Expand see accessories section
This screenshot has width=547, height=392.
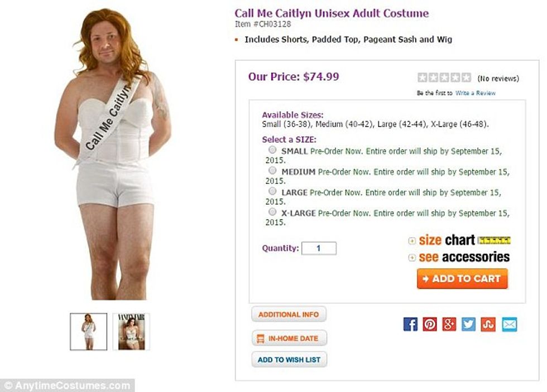[x=463, y=257]
